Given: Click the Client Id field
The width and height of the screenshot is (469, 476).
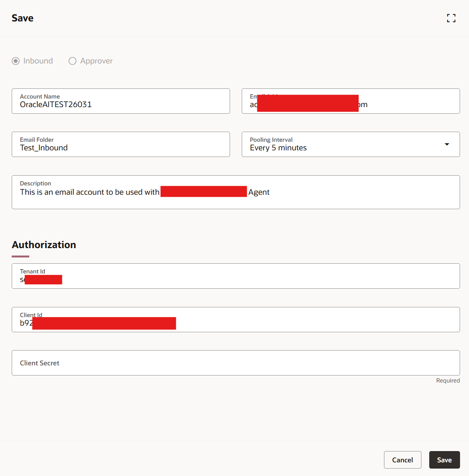Looking at the screenshot, I should [236, 320].
